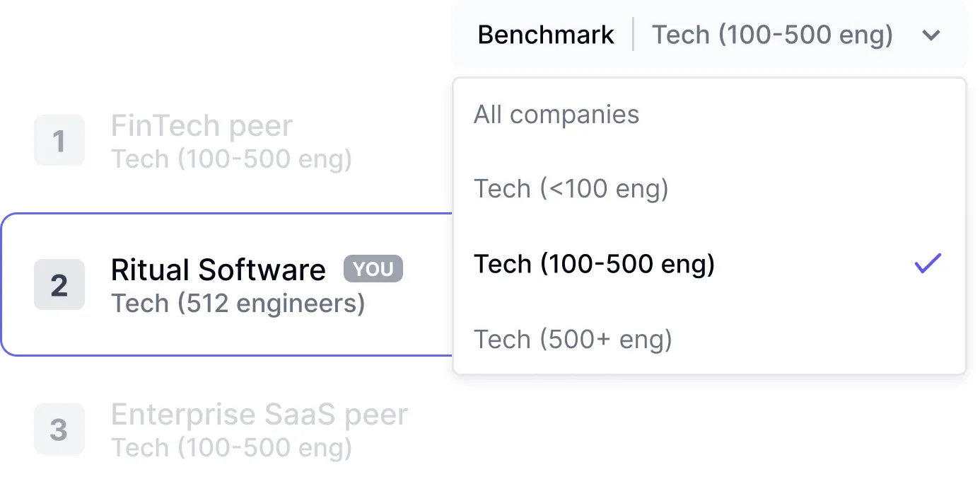Click the Benchmark dropdown chevron arrow
The height and width of the screenshot is (501, 980).
(x=931, y=35)
